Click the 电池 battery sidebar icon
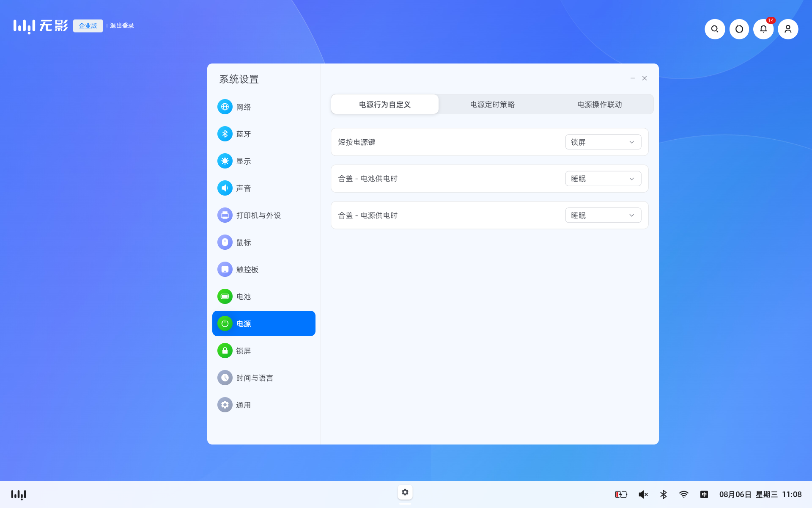 point(225,296)
